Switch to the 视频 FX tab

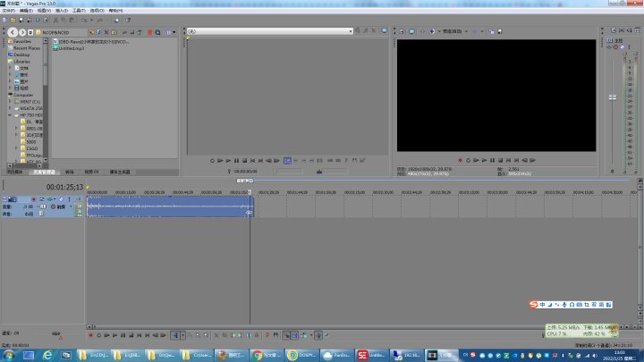pyautogui.click(x=91, y=172)
